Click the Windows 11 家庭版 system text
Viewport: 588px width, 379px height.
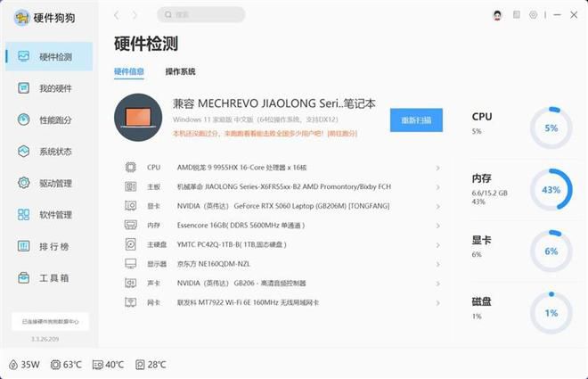pyautogui.click(x=256, y=119)
